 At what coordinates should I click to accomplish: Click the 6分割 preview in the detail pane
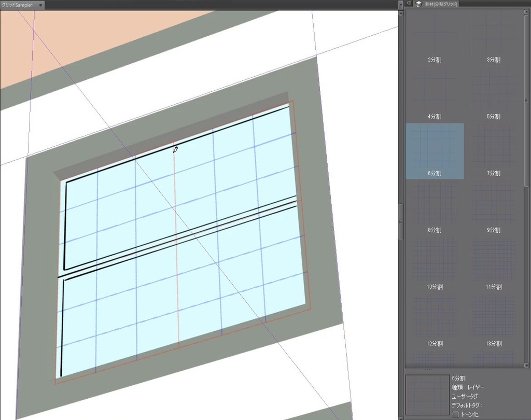[x=427, y=394]
